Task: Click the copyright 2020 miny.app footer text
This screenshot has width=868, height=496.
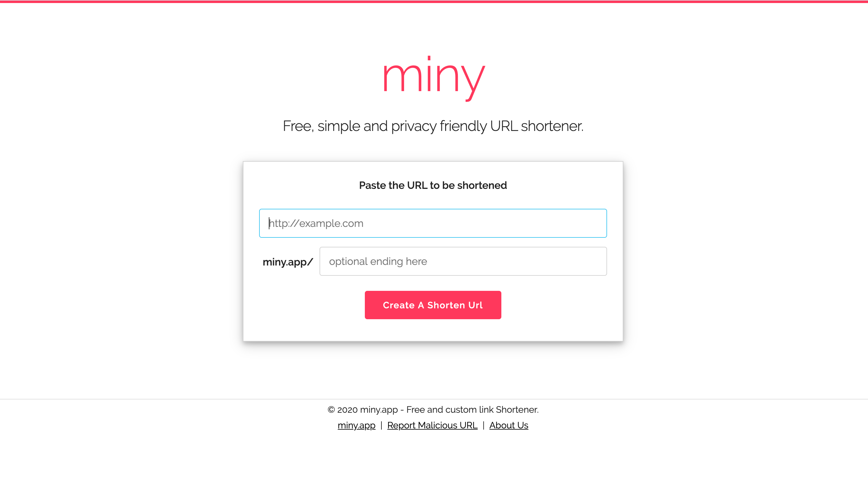Action: tap(432, 410)
